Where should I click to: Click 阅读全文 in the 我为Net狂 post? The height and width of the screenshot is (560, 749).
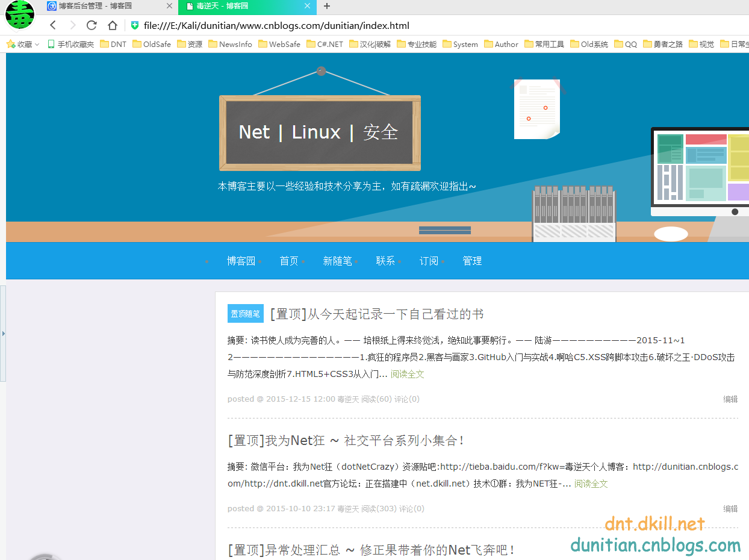click(x=591, y=484)
